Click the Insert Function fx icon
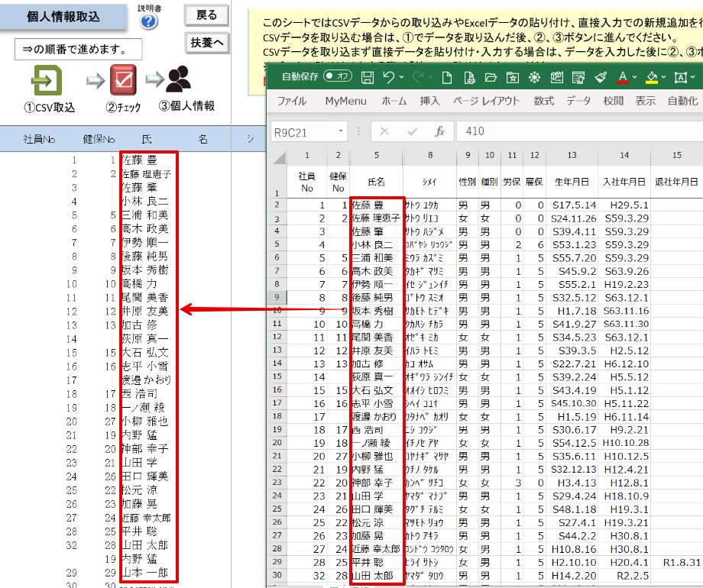Screen dimensions: 703x588 tap(439, 131)
